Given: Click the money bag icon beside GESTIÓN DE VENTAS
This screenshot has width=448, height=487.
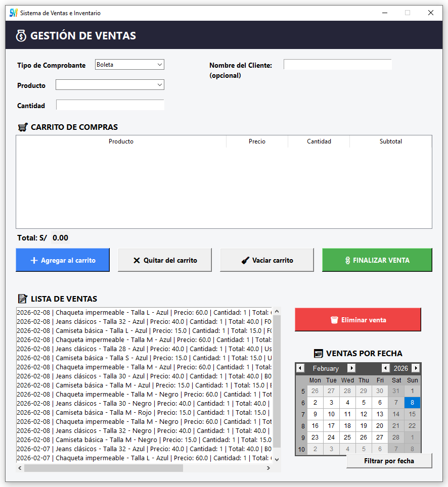Looking at the screenshot, I should tap(21, 36).
